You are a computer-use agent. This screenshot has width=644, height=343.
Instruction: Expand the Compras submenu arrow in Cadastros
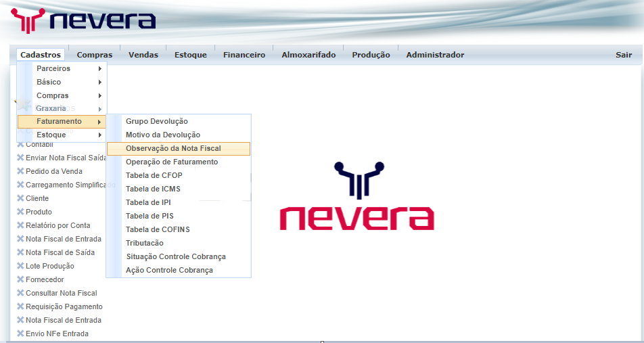100,95
